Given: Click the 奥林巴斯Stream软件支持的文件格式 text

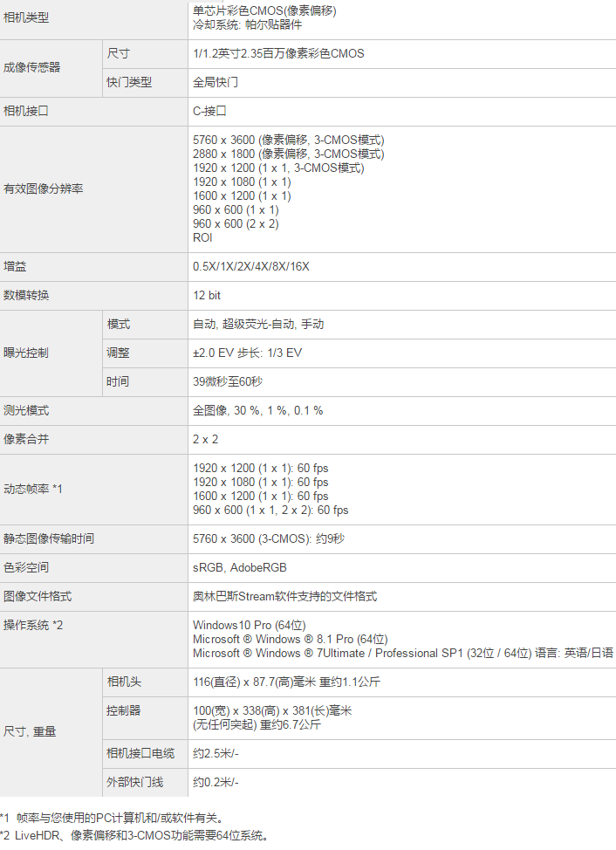Looking at the screenshot, I should (x=284, y=596).
